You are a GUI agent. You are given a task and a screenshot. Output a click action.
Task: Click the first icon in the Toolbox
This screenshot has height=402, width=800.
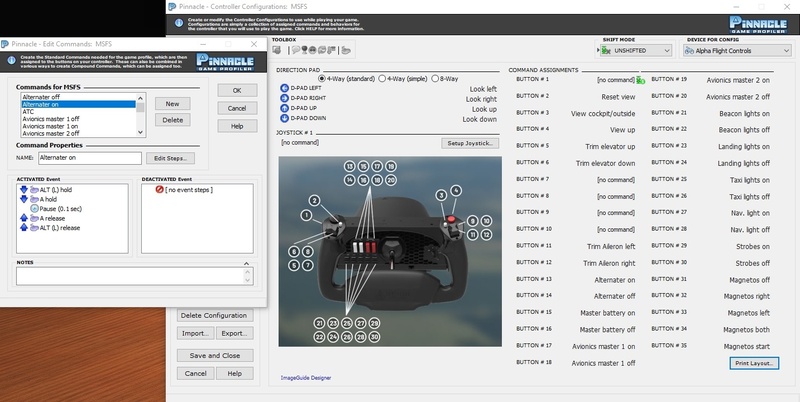point(277,50)
